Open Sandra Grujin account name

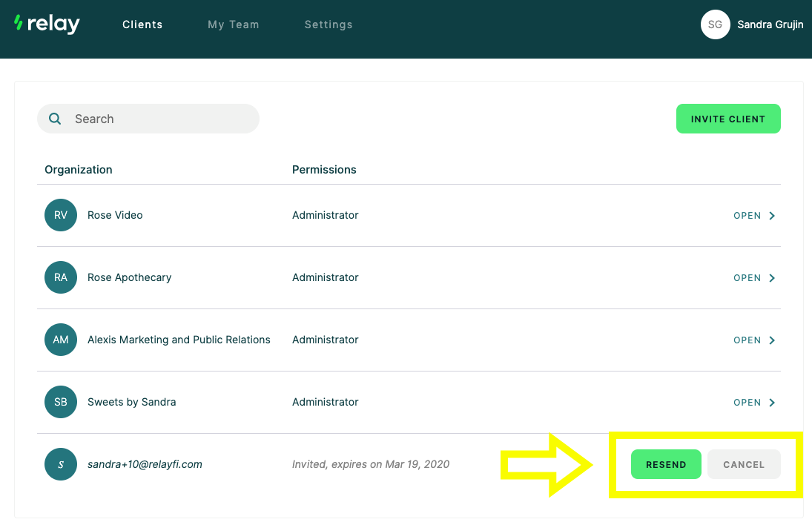click(770, 24)
